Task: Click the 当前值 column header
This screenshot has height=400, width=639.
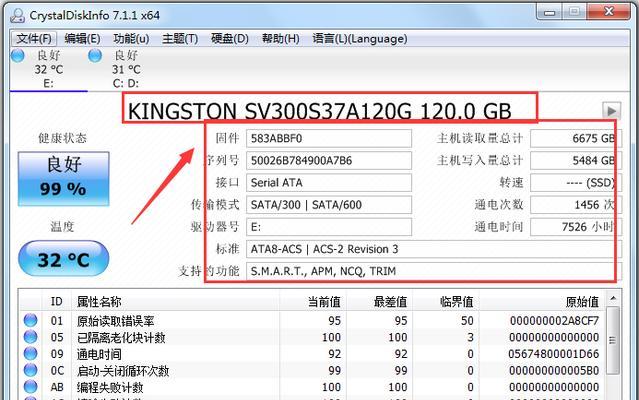Action: tap(313, 302)
